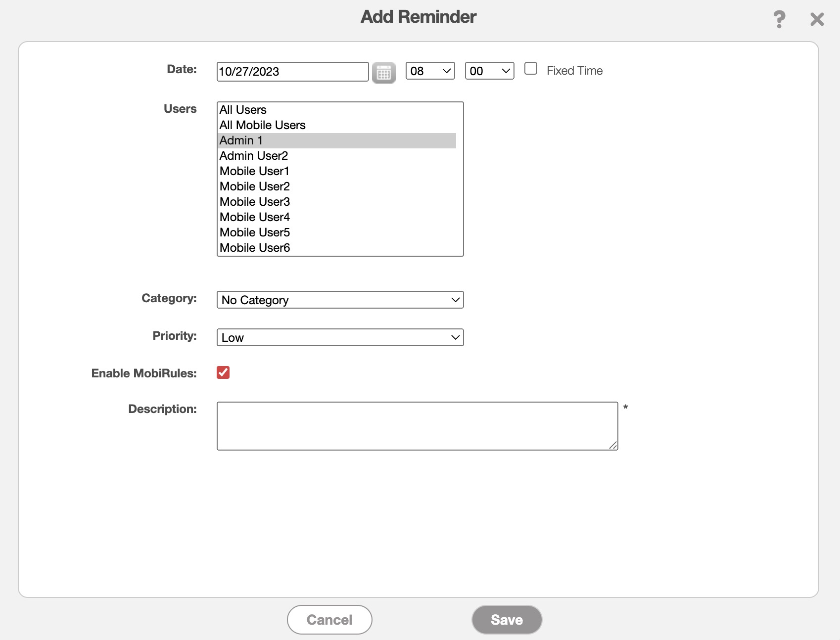The height and width of the screenshot is (640, 840).
Task: Select All Mobile Users in list
Action: pos(263,125)
